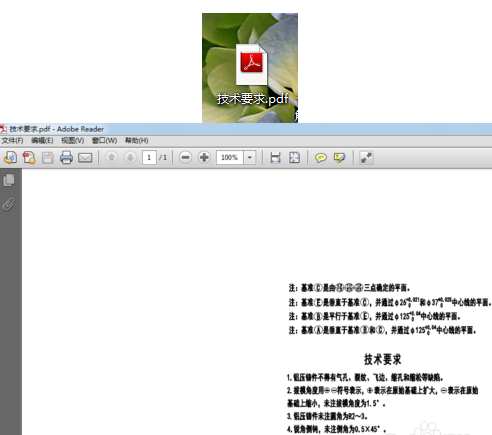This screenshot has height=435, width=492.
Task: Click the Adobe Reader title bar text
Action: coord(56,129)
